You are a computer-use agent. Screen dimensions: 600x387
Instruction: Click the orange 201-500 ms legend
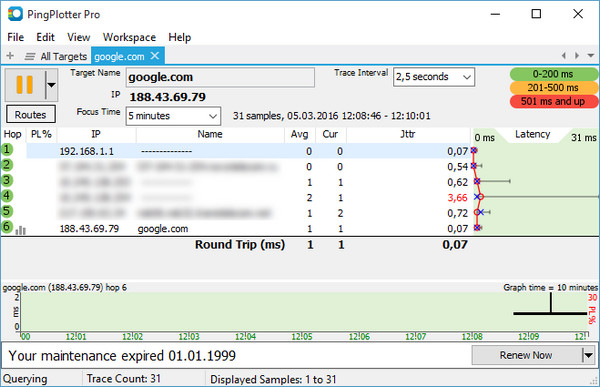[x=554, y=88]
